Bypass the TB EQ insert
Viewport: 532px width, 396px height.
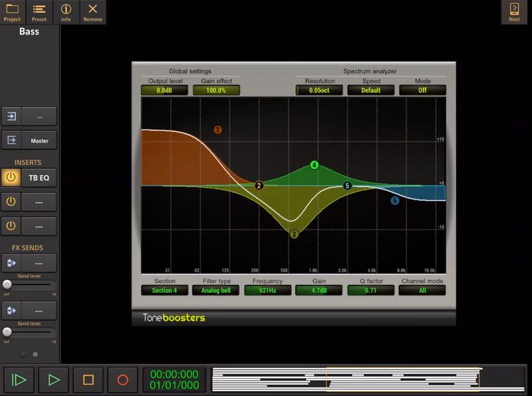[x=11, y=177]
